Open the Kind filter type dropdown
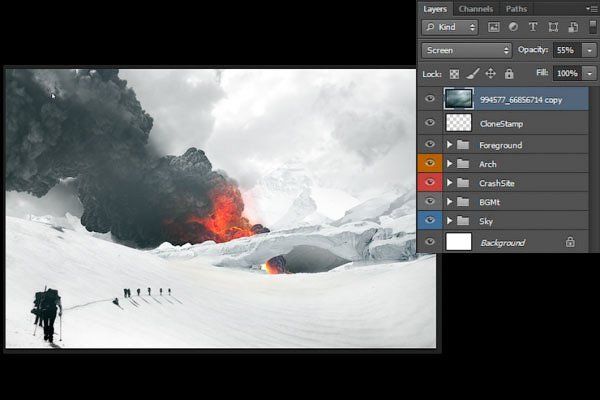 click(x=450, y=27)
